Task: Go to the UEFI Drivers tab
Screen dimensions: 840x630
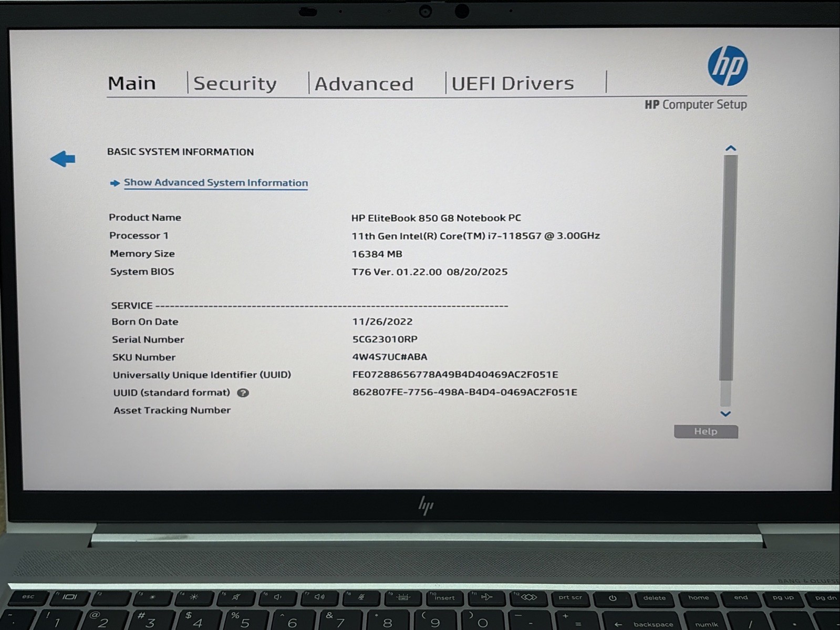Action: (513, 84)
